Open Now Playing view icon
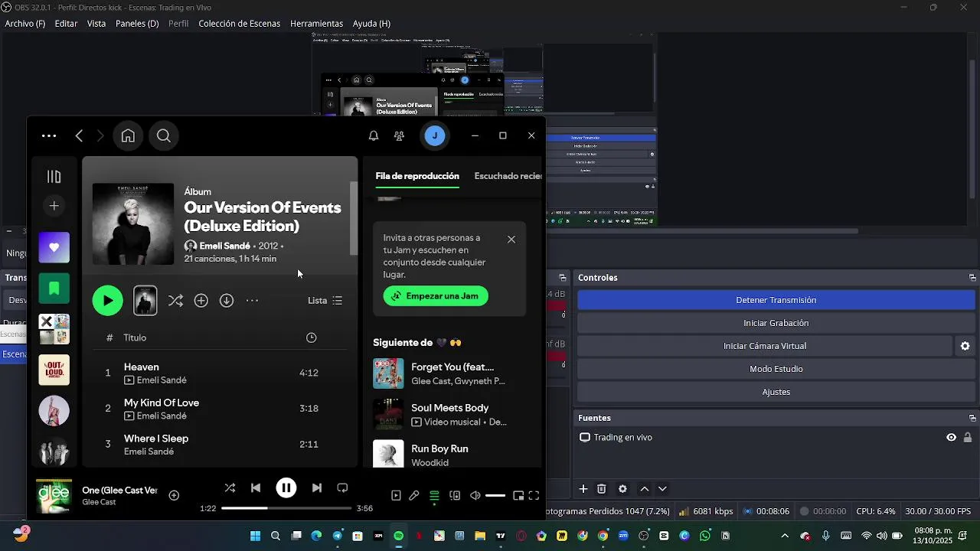Viewport: 980px width, 551px height. point(396,496)
